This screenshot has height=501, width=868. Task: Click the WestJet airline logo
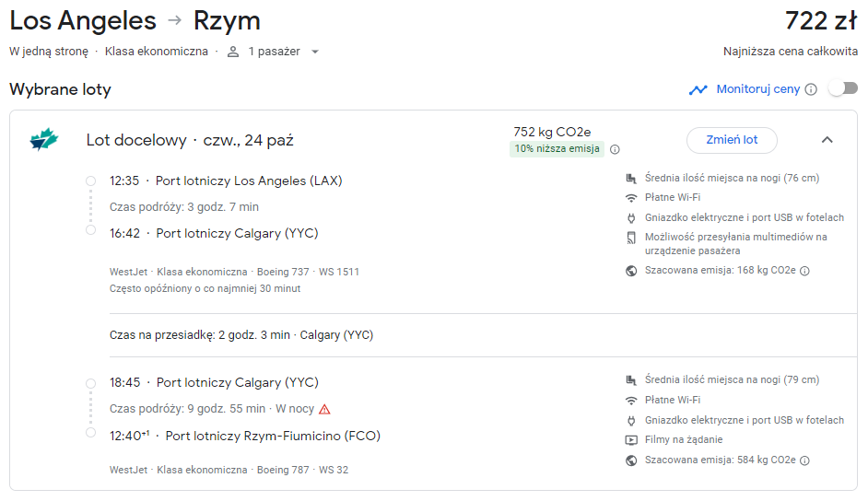(x=43, y=139)
